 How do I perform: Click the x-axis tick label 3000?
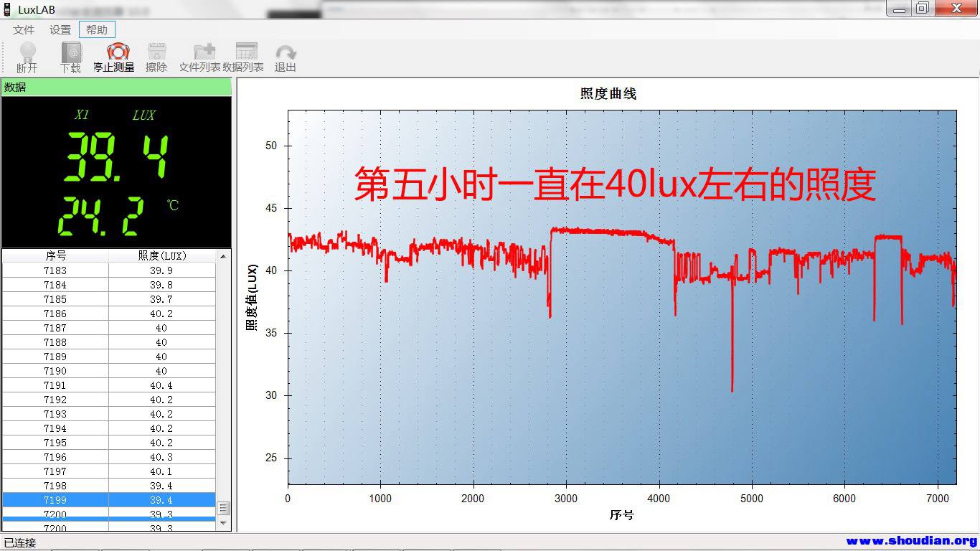coord(566,499)
